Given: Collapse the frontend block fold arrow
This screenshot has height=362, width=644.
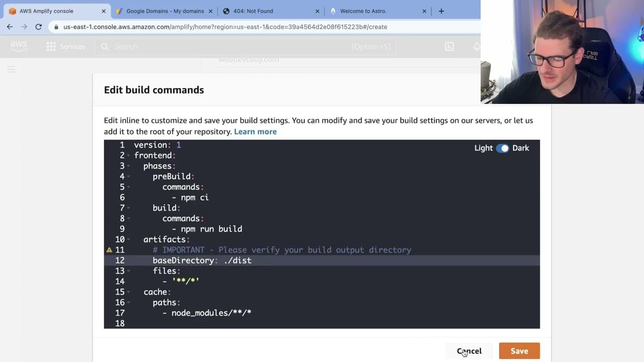Looking at the screenshot, I should coord(129,156).
